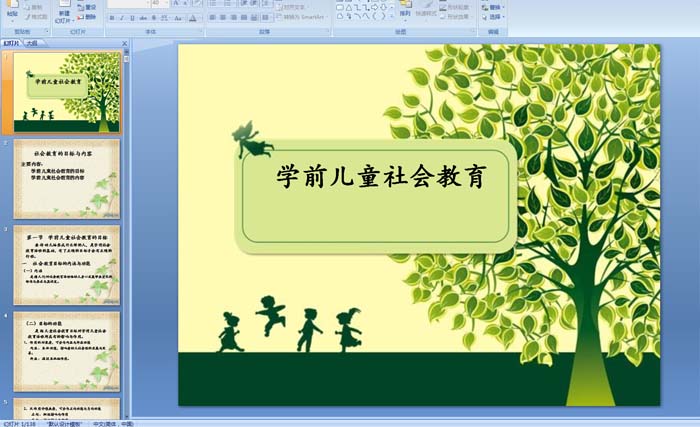Click the Format Painter (格式刷) tool
The width and height of the screenshot is (700, 427).
(36, 17)
